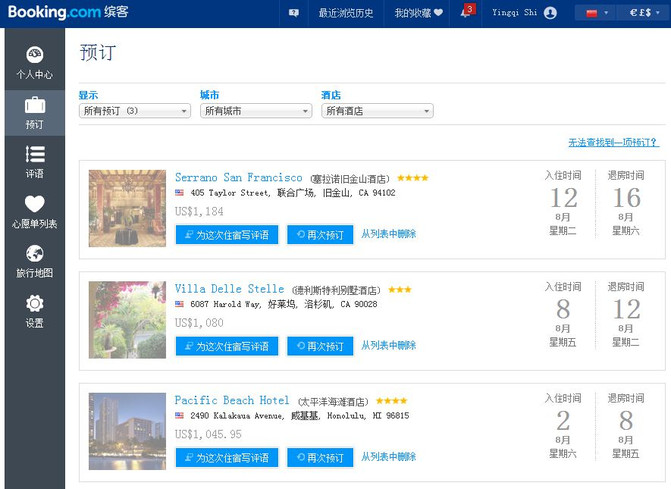This screenshot has width=671, height=489.
Task: Open the customer service chat icon
Action: click(x=294, y=13)
